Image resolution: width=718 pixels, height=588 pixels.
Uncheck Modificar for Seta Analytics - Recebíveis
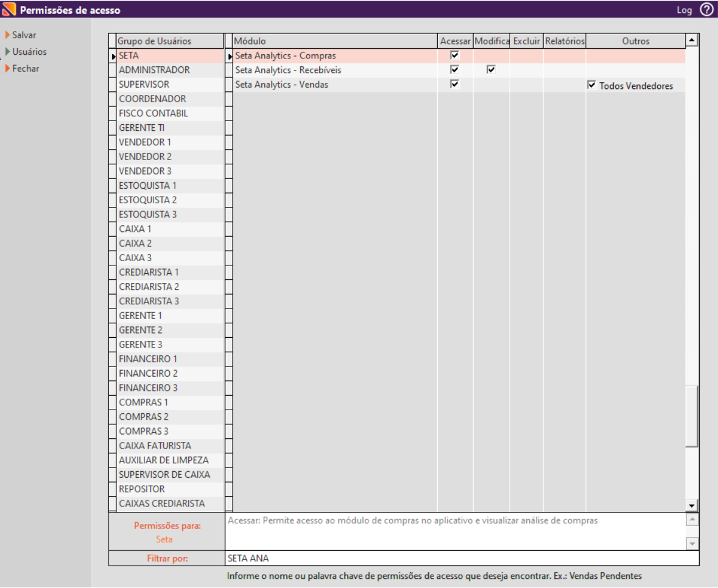491,69
